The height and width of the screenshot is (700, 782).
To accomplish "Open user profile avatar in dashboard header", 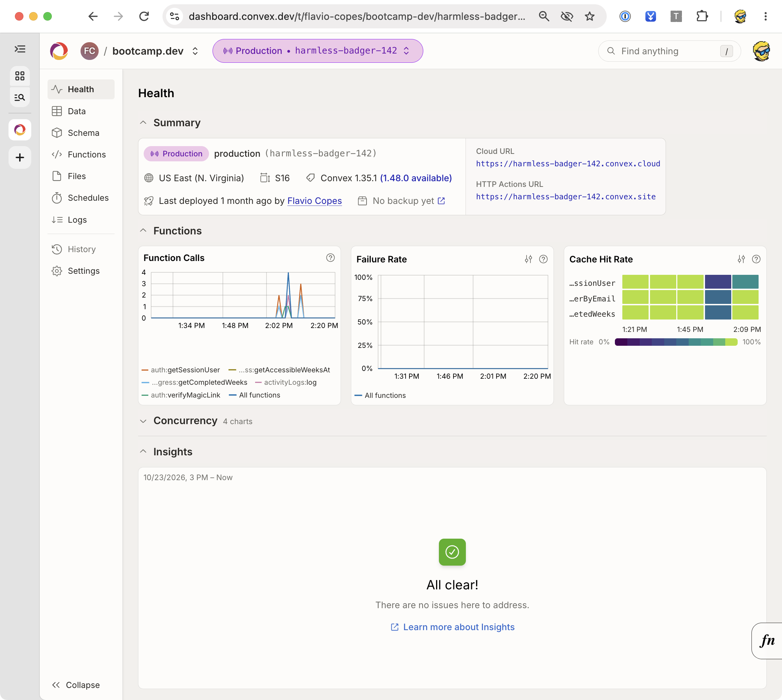I will 761,51.
